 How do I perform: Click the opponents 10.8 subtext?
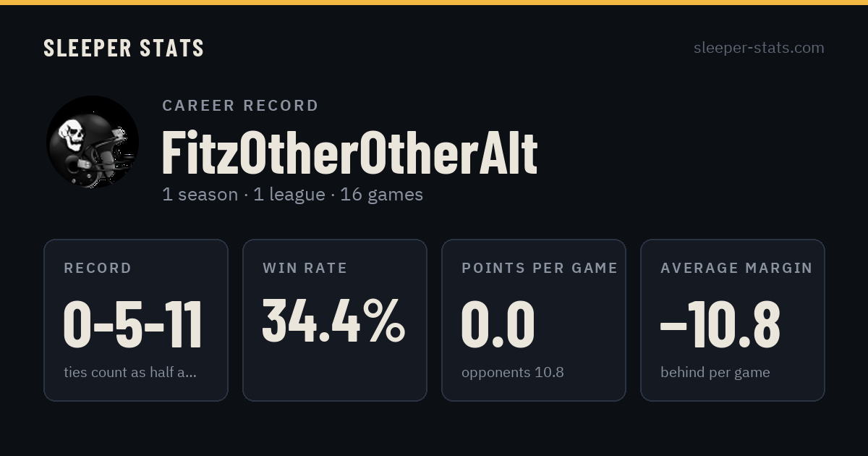click(513, 373)
